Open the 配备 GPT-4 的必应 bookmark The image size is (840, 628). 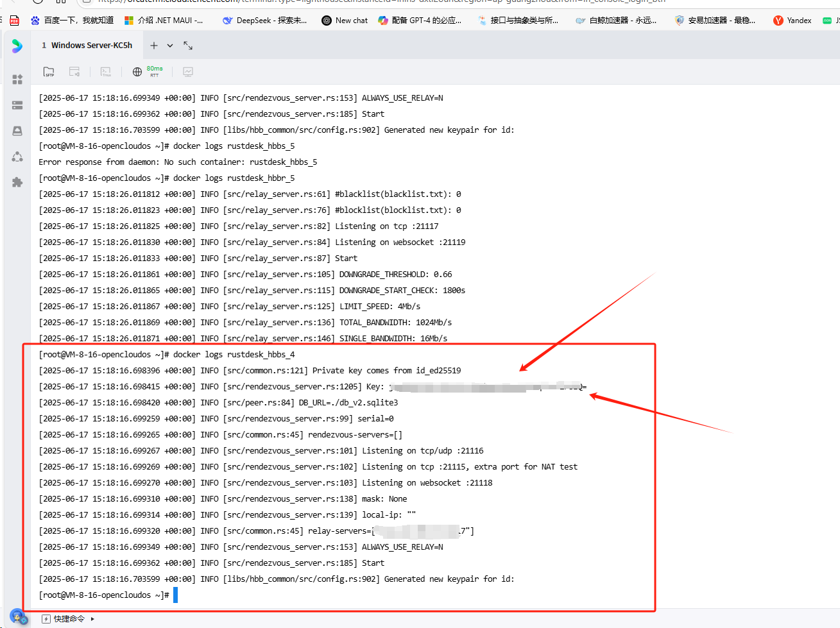click(x=420, y=21)
